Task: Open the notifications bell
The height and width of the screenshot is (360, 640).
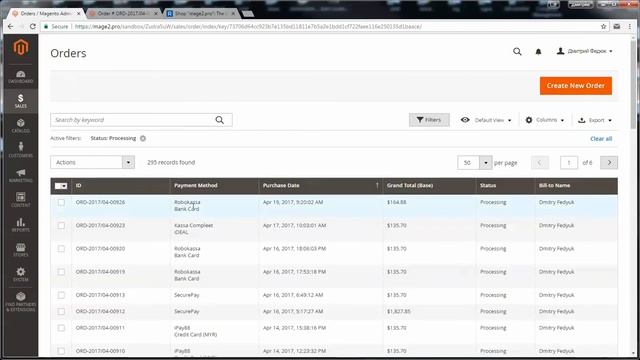Action: tap(538, 51)
